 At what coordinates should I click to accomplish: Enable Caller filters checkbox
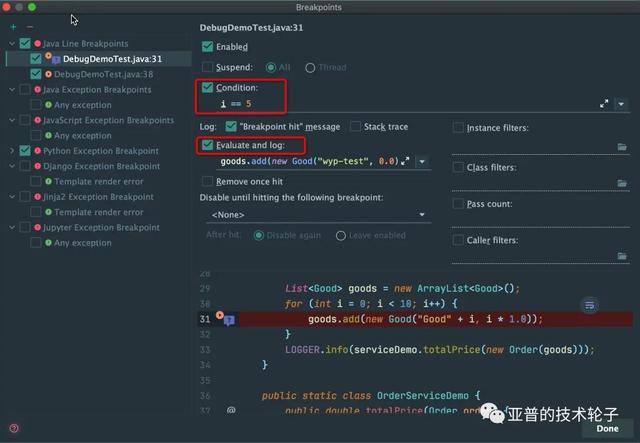pos(458,240)
